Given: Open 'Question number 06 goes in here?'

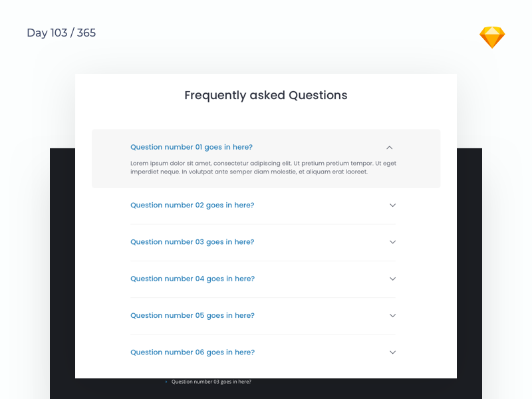Looking at the screenshot, I should click(192, 352).
